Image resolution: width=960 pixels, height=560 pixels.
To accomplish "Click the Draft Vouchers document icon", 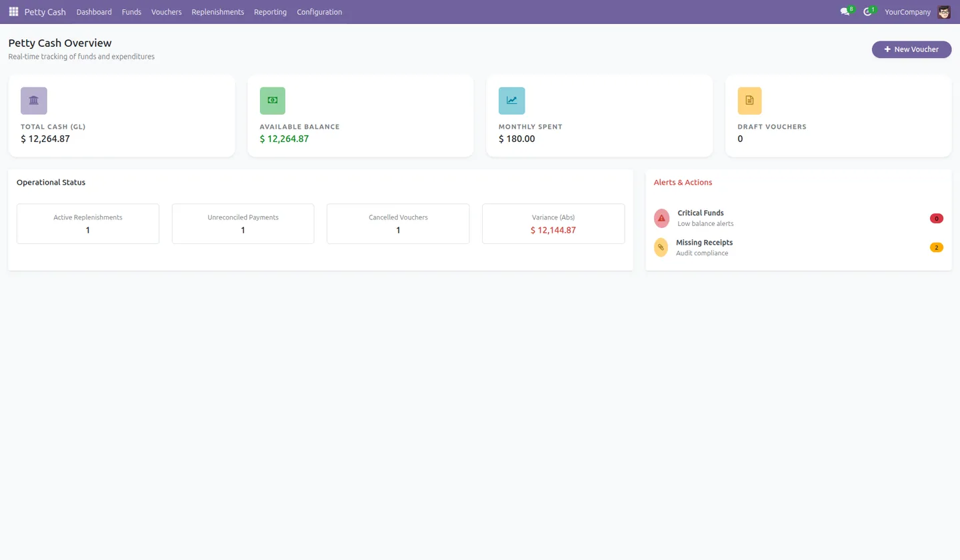I will point(750,101).
